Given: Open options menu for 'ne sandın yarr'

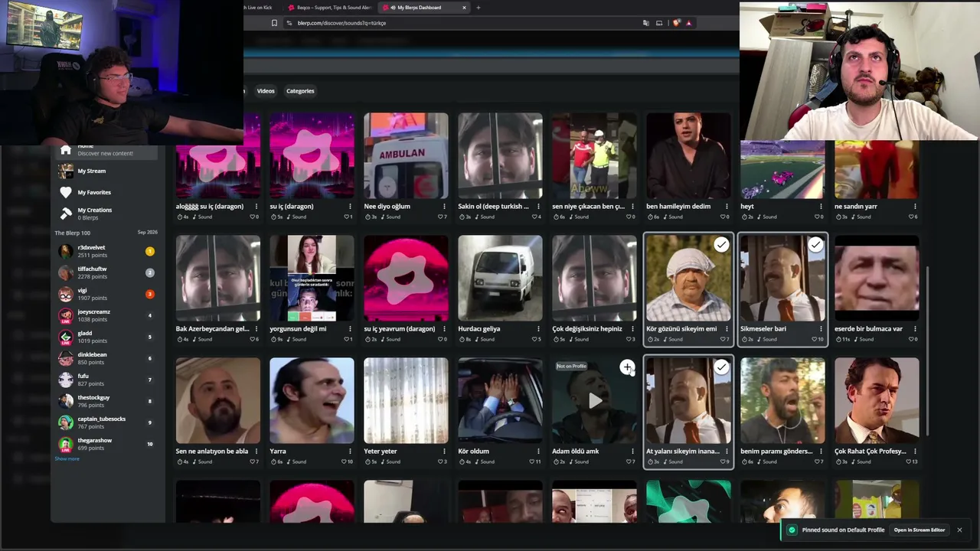Looking at the screenshot, I should [915, 206].
